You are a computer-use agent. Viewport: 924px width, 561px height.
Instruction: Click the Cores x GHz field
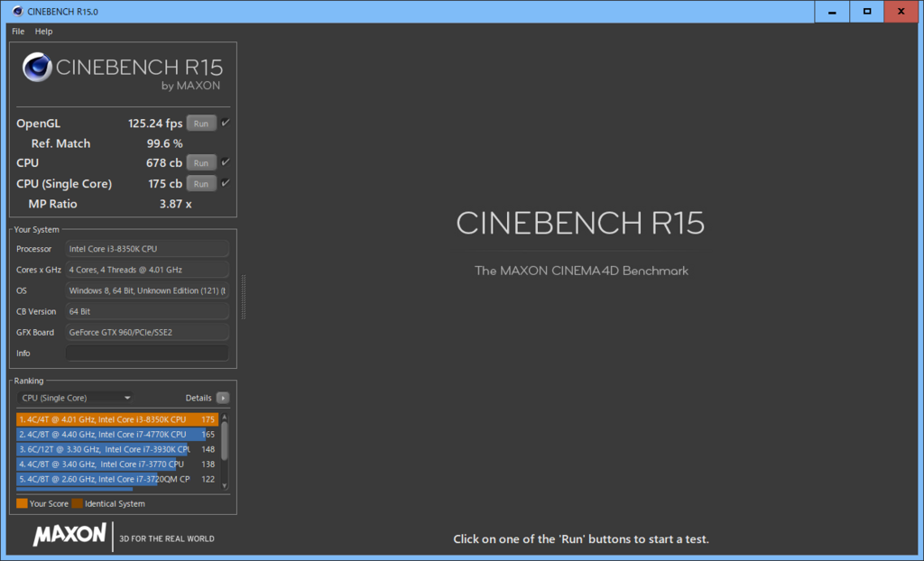[147, 270]
